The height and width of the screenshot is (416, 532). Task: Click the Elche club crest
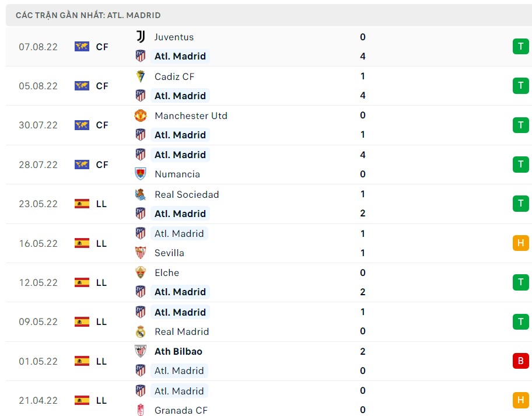point(141,272)
